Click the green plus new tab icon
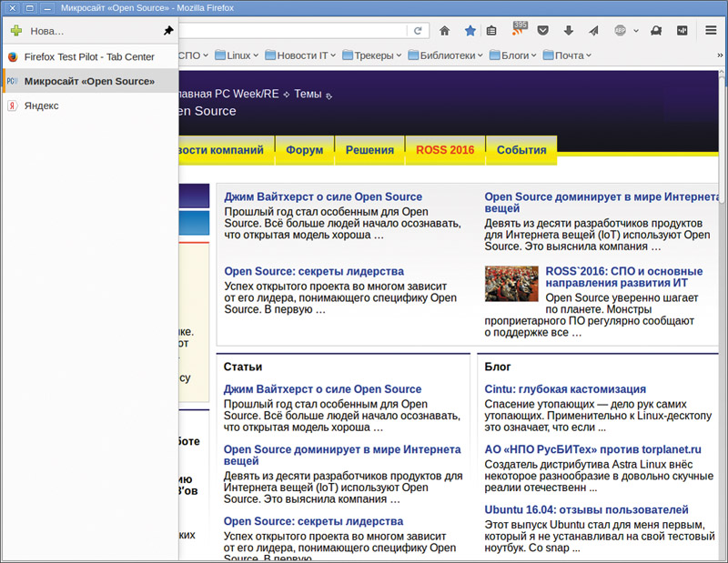Image resolution: width=728 pixels, height=563 pixels. 16,31
